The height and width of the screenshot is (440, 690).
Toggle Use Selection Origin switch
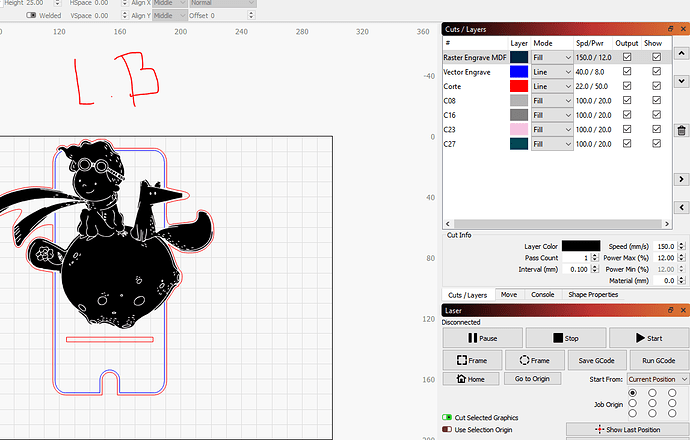447,429
